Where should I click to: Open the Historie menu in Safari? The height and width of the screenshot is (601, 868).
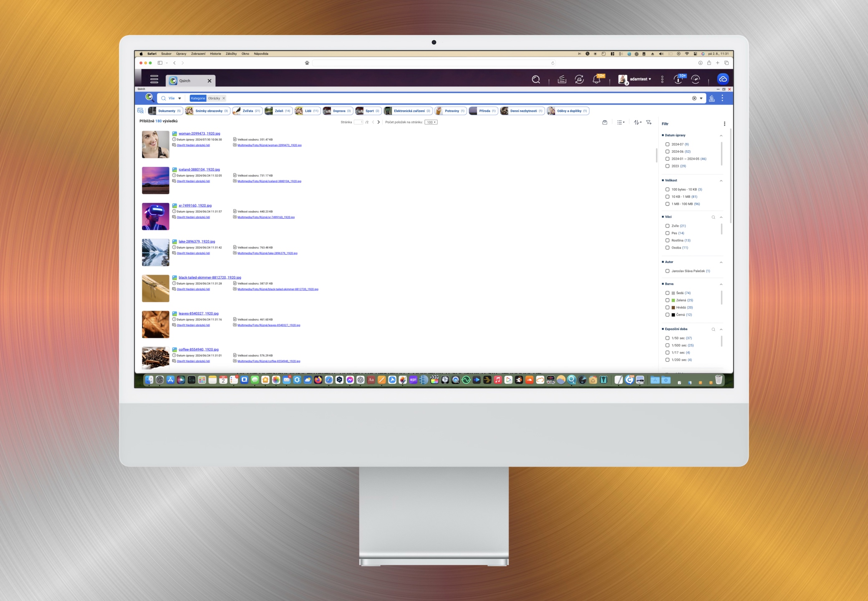tap(215, 54)
